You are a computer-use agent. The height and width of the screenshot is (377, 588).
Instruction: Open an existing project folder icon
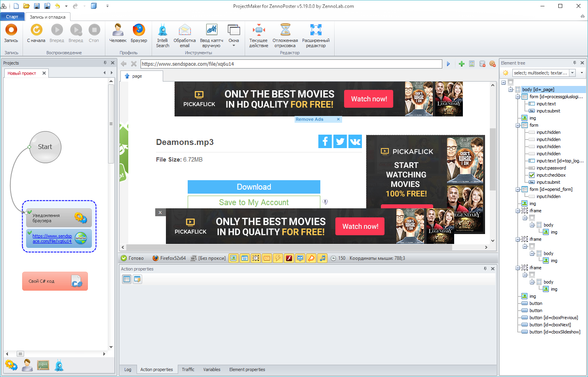coord(27,6)
